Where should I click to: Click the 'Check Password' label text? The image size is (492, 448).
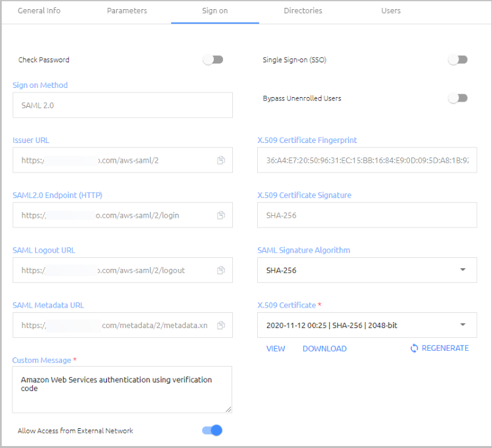tap(44, 60)
